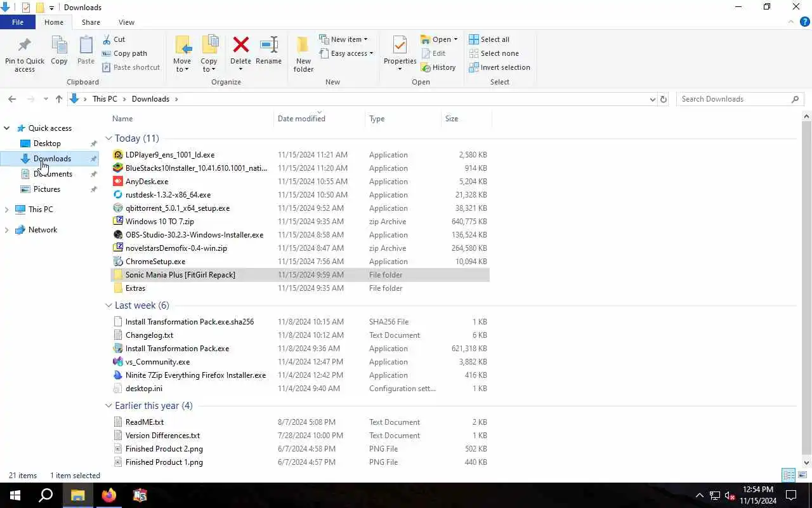812x508 pixels.
Task: Go up one folder level arrow
Action: (x=59, y=99)
